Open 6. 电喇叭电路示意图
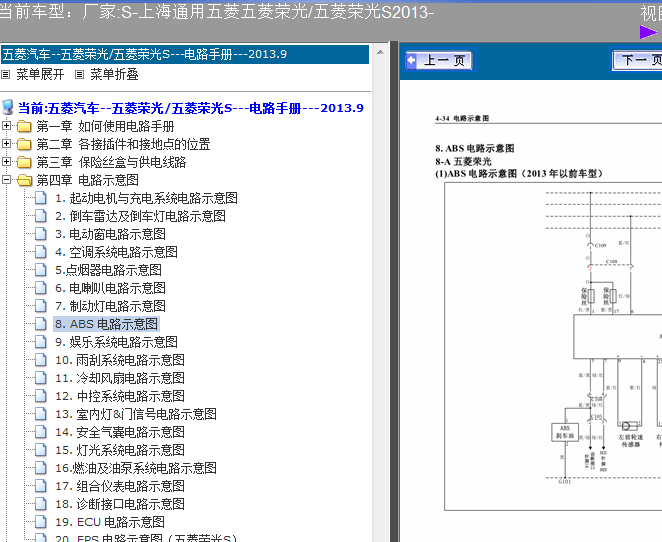This screenshot has height=542, width=662. tap(110, 288)
